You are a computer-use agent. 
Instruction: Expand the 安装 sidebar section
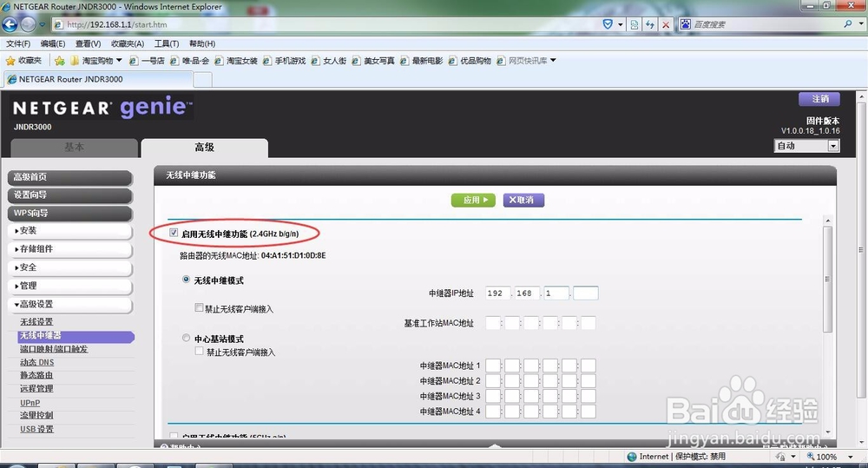tap(69, 230)
